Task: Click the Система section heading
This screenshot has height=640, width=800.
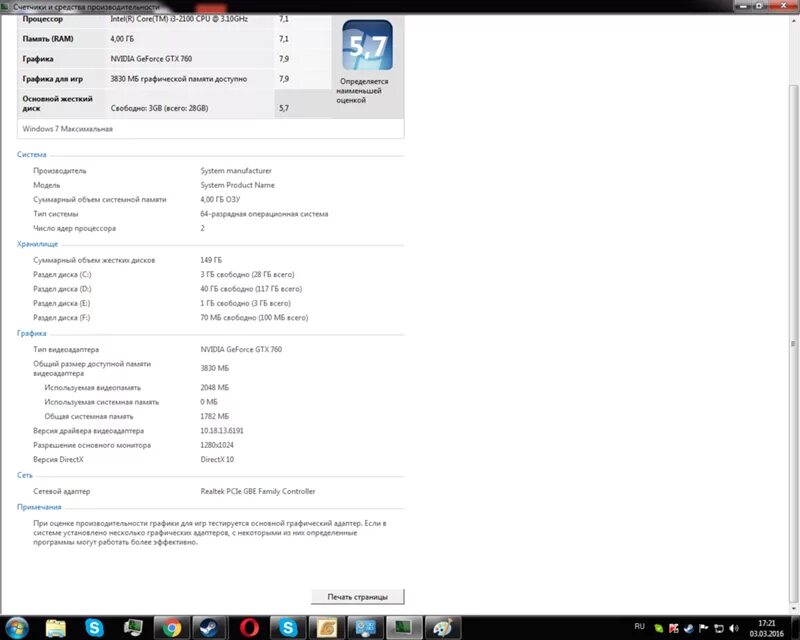Action: click(32, 154)
